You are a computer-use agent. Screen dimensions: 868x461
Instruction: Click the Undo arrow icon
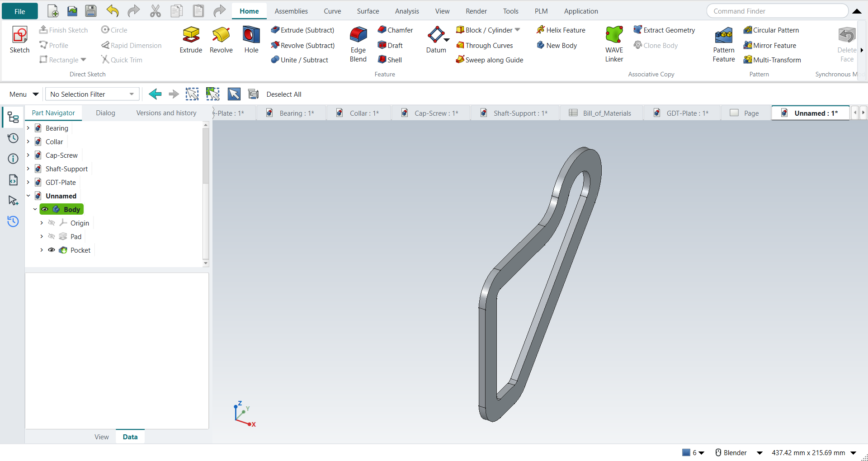pos(113,11)
